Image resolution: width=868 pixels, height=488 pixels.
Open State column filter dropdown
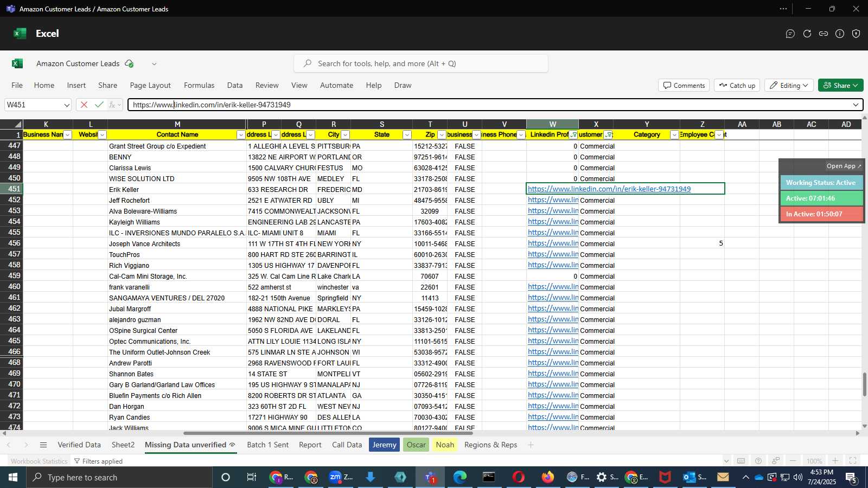407,135
